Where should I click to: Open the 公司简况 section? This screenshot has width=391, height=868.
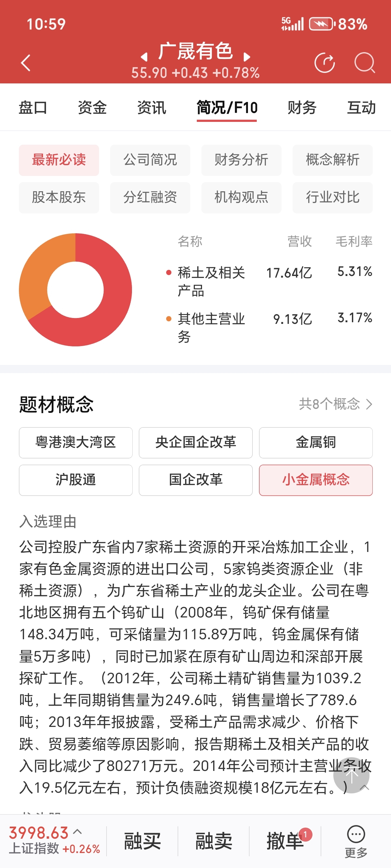[150, 160]
